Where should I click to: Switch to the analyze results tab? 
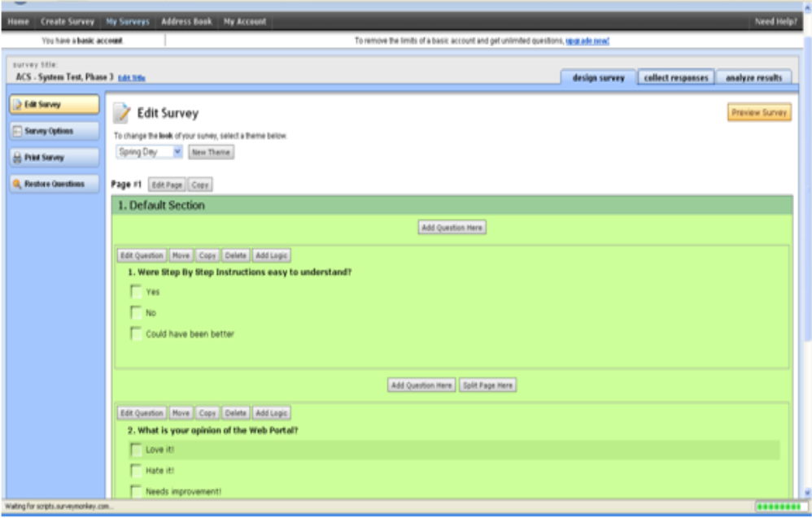[x=753, y=78]
